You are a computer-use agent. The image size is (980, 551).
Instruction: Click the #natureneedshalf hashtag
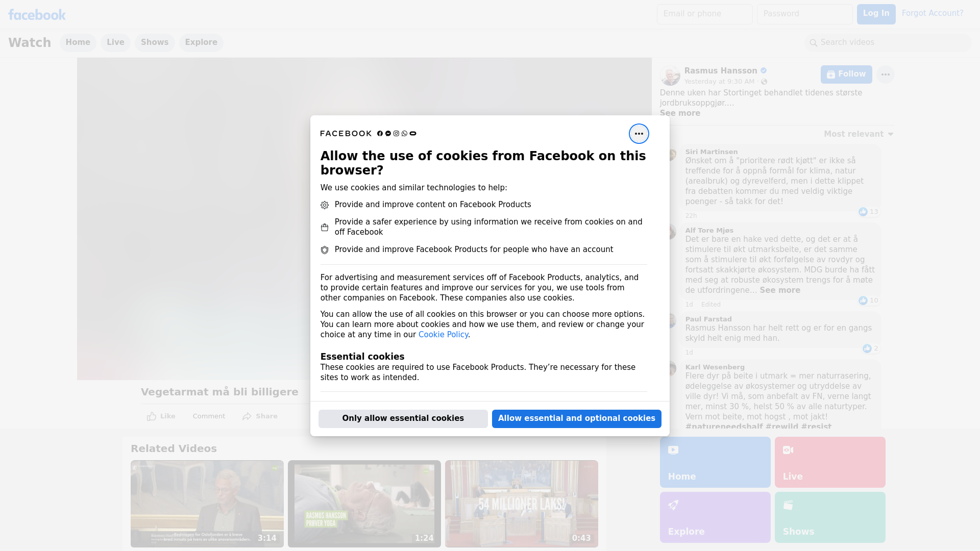(724, 427)
